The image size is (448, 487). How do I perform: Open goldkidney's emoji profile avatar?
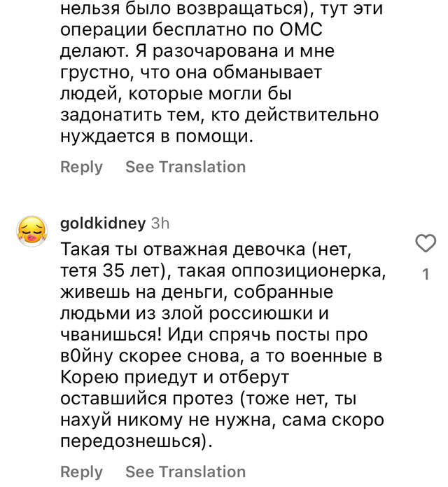[x=31, y=231]
